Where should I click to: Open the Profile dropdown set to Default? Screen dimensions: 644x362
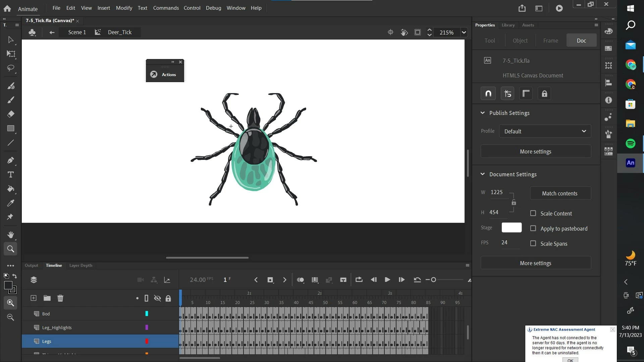pyautogui.click(x=545, y=131)
